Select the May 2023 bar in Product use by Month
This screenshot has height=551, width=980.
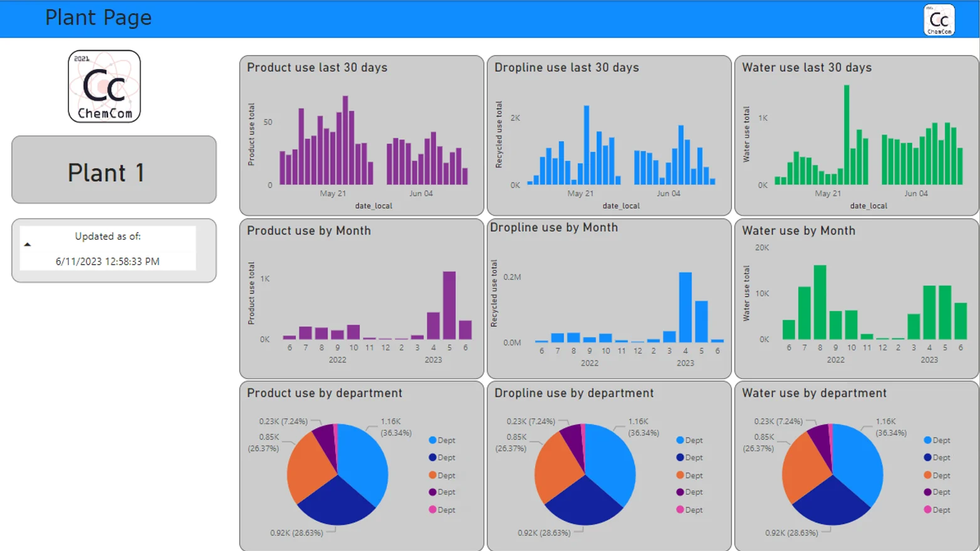(449, 304)
